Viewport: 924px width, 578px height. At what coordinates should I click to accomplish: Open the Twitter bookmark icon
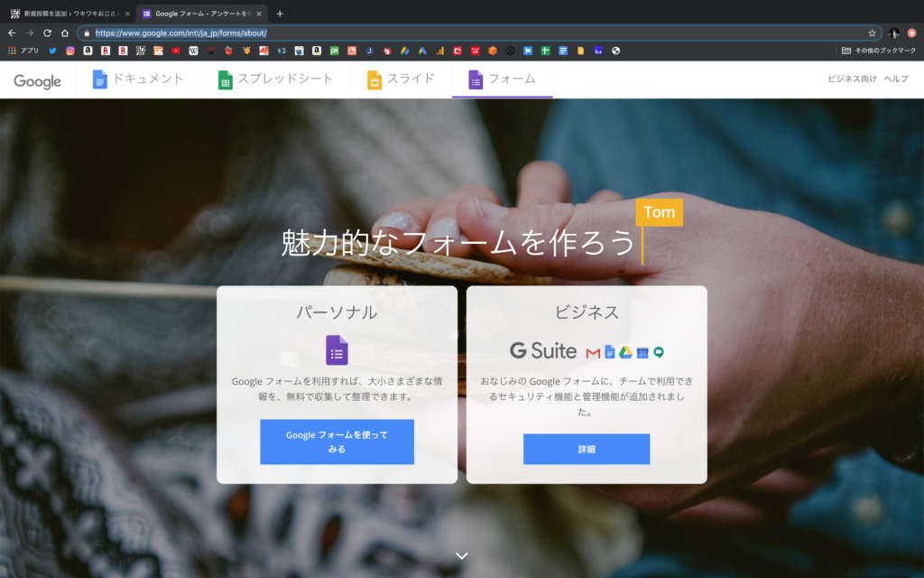pos(52,51)
